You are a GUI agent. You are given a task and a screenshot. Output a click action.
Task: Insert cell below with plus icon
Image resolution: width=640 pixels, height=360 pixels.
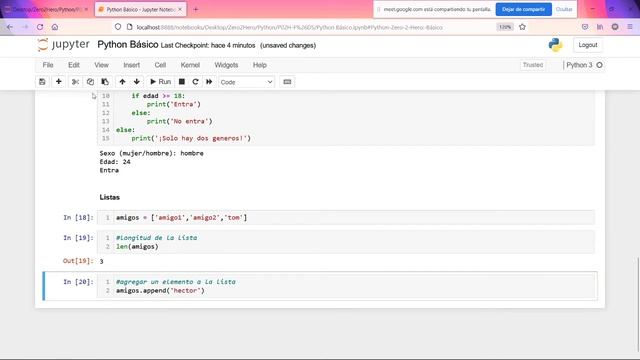pyautogui.click(x=58, y=82)
